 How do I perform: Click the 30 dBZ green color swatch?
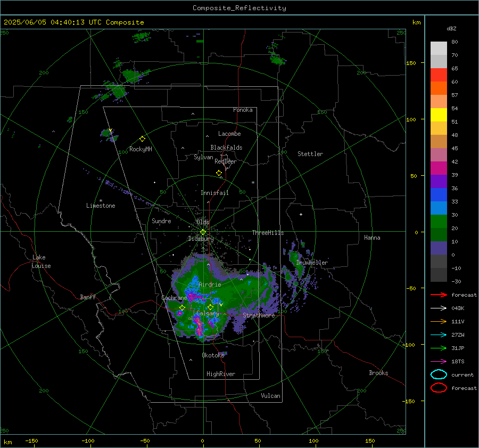[x=439, y=221]
